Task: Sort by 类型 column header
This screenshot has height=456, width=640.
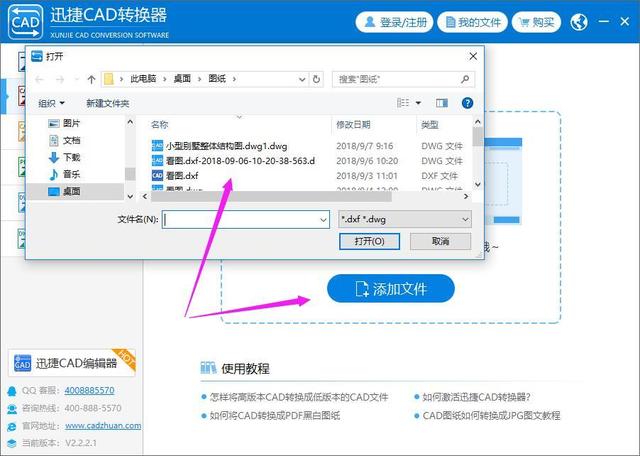Action: coord(430,125)
